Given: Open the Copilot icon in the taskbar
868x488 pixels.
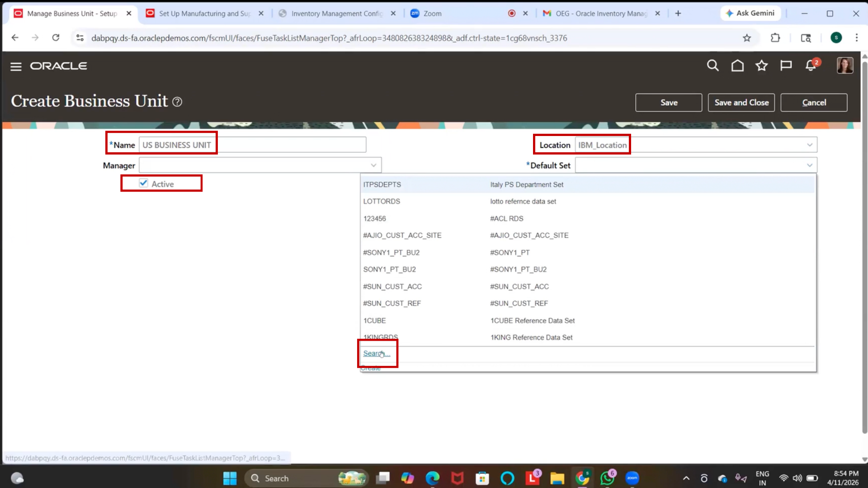Looking at the screenshot, I should 407,478.
